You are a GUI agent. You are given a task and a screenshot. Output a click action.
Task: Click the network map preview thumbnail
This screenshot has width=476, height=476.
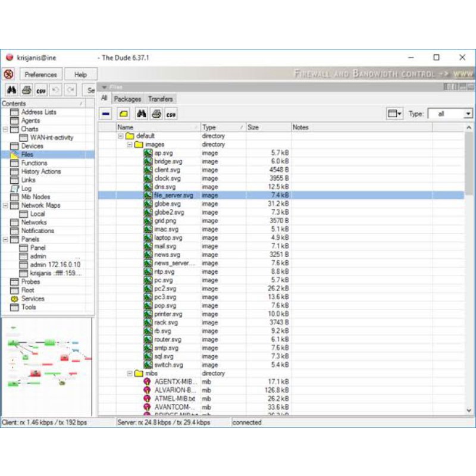coord(47,366)
